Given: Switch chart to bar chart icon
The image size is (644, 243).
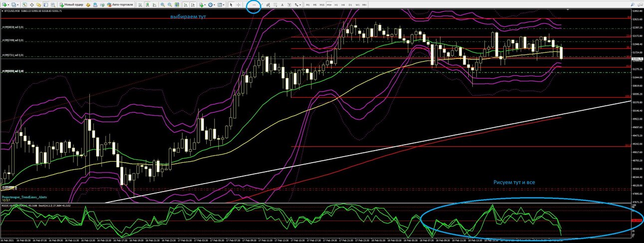Looking at the screenshot, I should click(x=140, y=4).
